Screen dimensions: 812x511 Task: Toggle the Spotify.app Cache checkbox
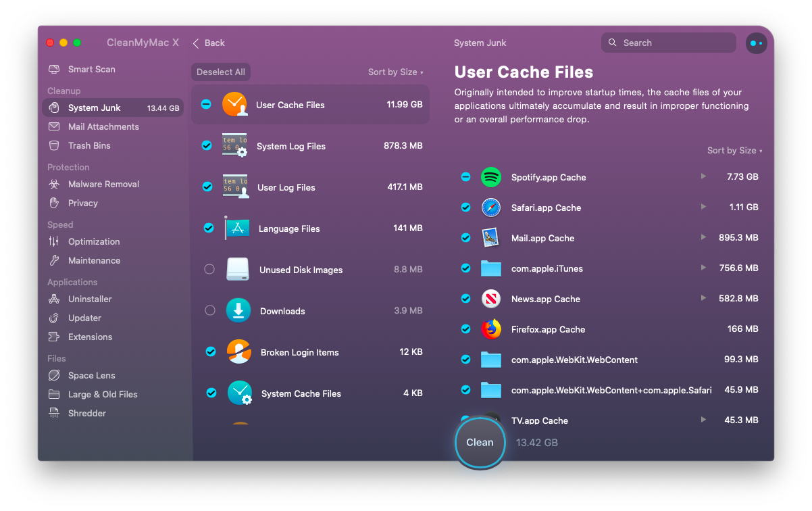[x=465, y=177]
